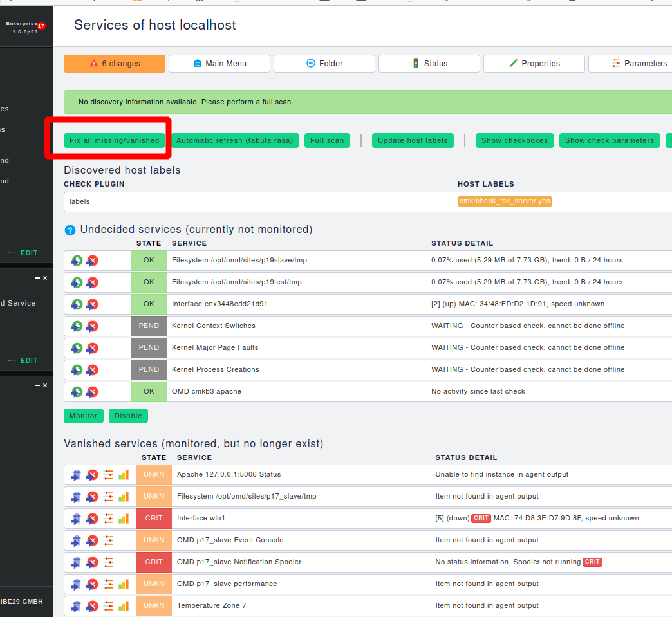The image size is (672, 617).
Task: Click the cmk/check_mk_server:yes host label
Action: pyautogui.click(x=505, y=201)
